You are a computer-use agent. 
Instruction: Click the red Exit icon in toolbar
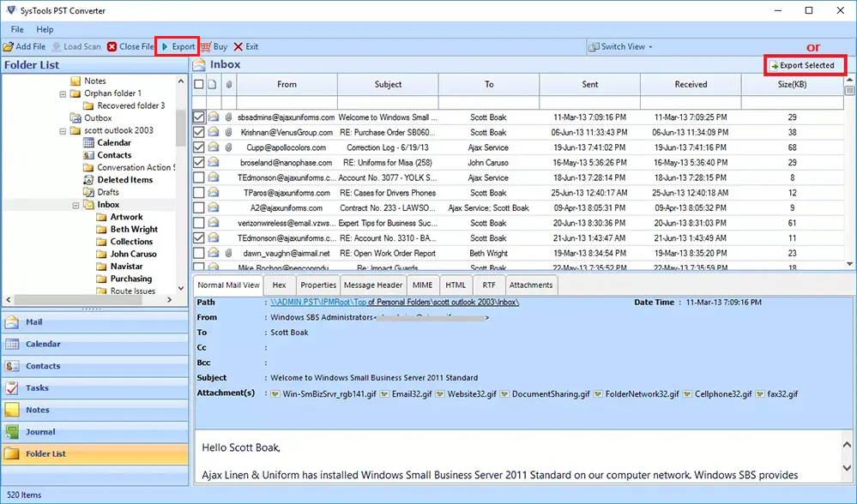click(x=238, y=47)
